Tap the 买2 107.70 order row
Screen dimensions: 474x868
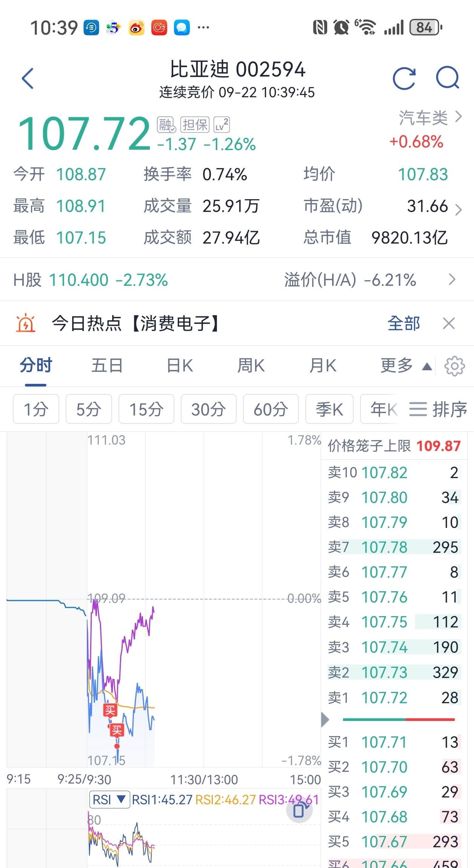[394, 767]
